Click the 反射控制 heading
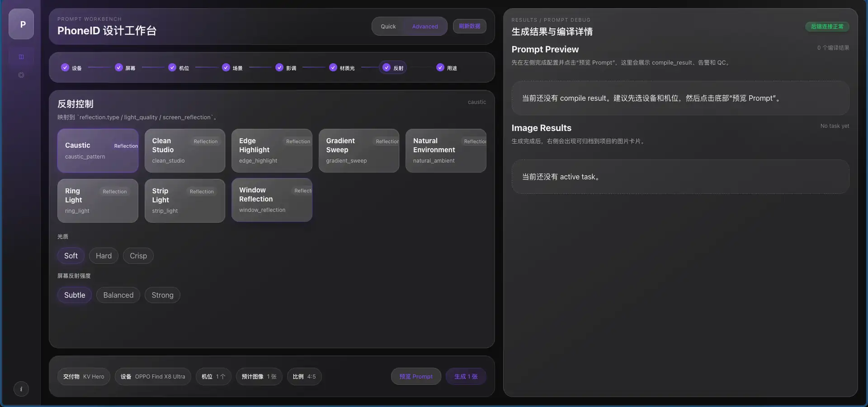Viewport: 868px width, 407px height. (x=75, y=104)
